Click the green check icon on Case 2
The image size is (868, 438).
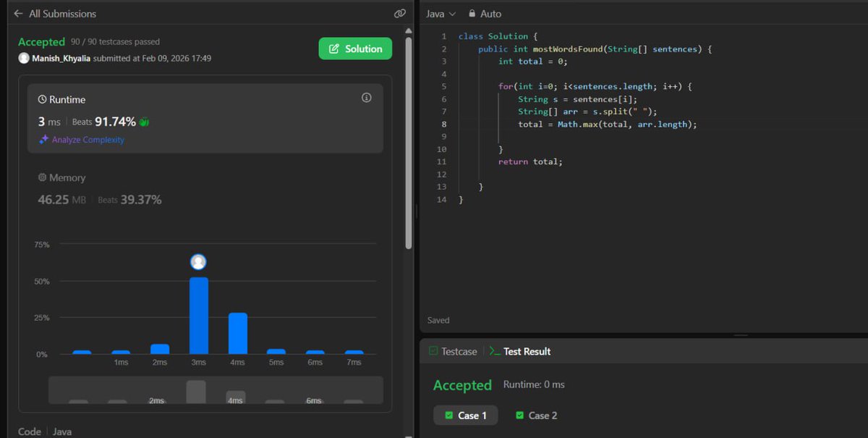519,416
